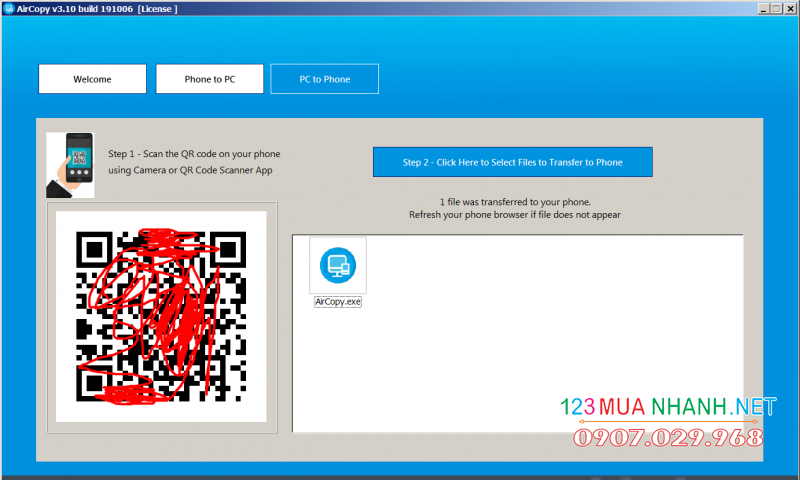Click the QR code image
Viewport: 800px width, 480px height.
click(161, 316)
